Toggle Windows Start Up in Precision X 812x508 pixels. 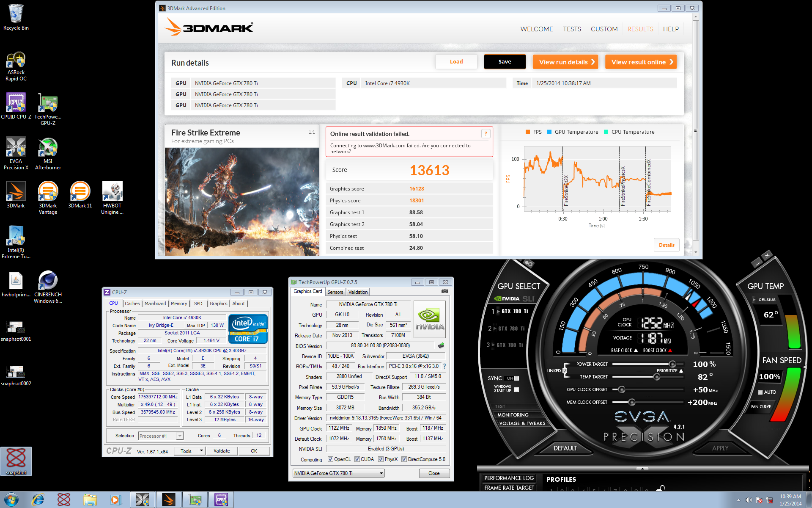(516, 389)
